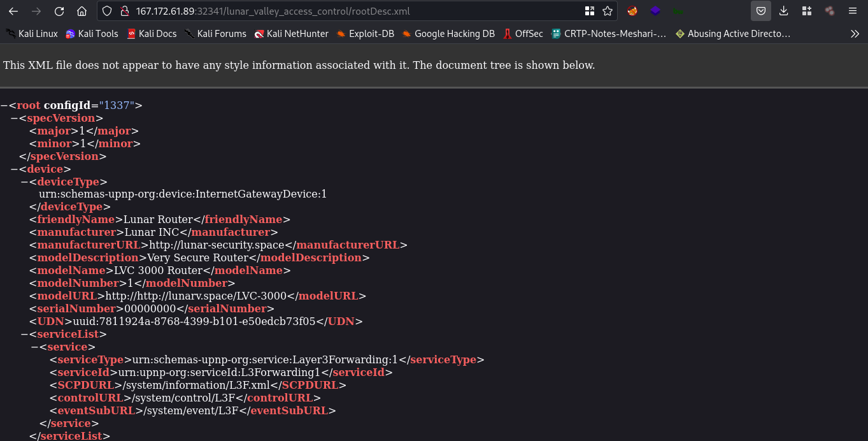Click the modelName LVC 3000 Router line
The image size is (868, 441).
coord(160,270)
